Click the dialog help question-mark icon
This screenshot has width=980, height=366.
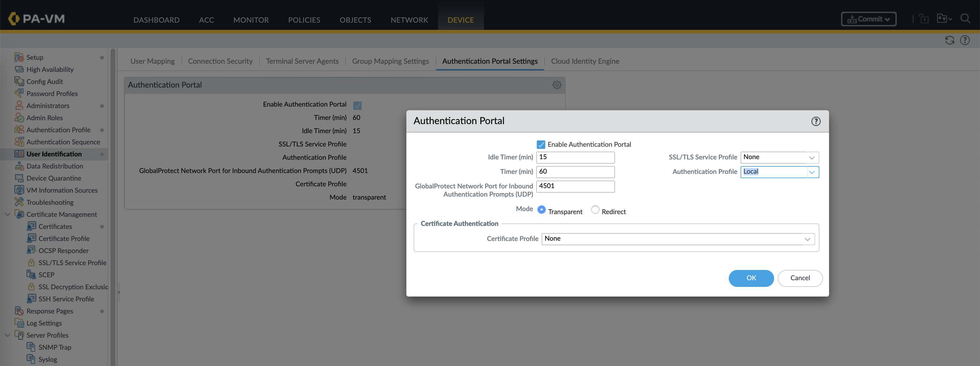(x=816, y=121)
